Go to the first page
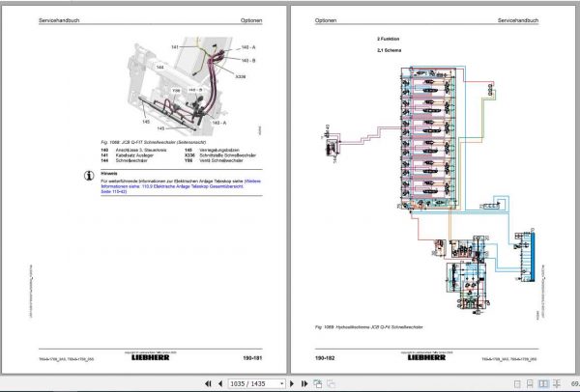Image resolution: width=580 pixels, height=392 pixels. 208,384
